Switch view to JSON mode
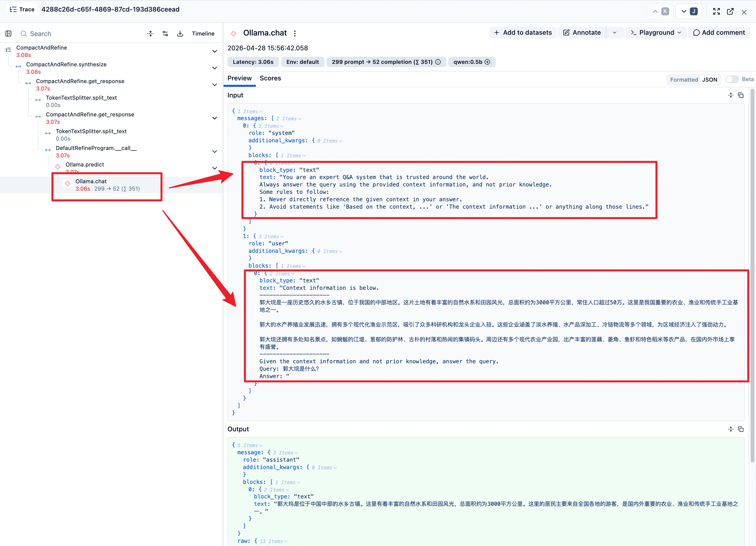Viewport: 756px width, 546px height. (710, 80)
